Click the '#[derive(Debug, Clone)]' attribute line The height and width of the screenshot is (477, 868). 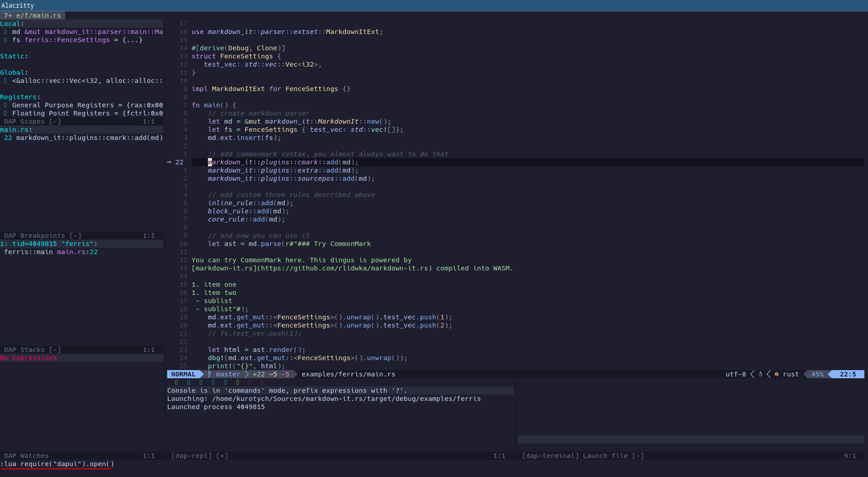(x=238, y=48)
